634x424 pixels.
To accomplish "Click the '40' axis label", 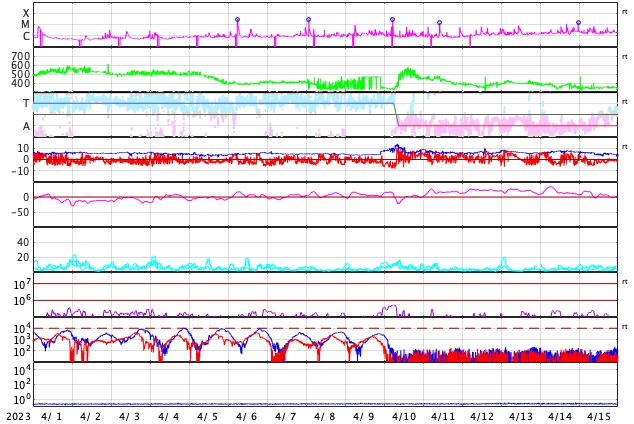I will (x=23, y=242).
